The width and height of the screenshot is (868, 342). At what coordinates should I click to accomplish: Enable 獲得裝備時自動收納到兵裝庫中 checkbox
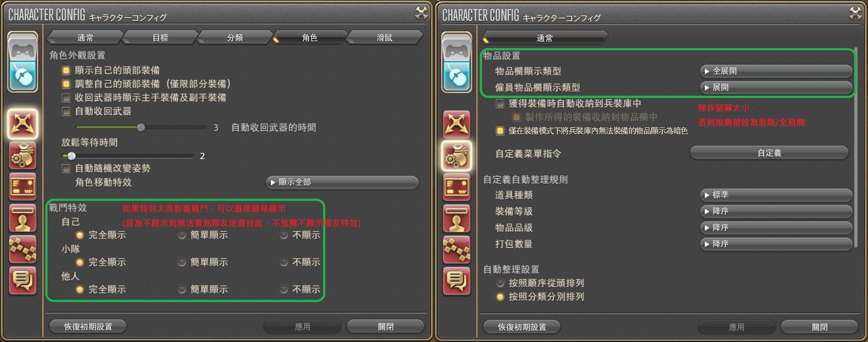[x=500, y=103]
